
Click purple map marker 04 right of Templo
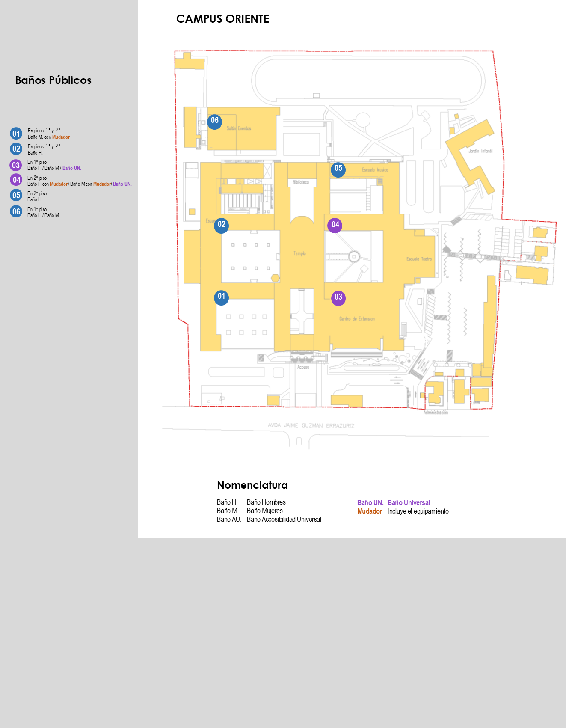(335, 226)
